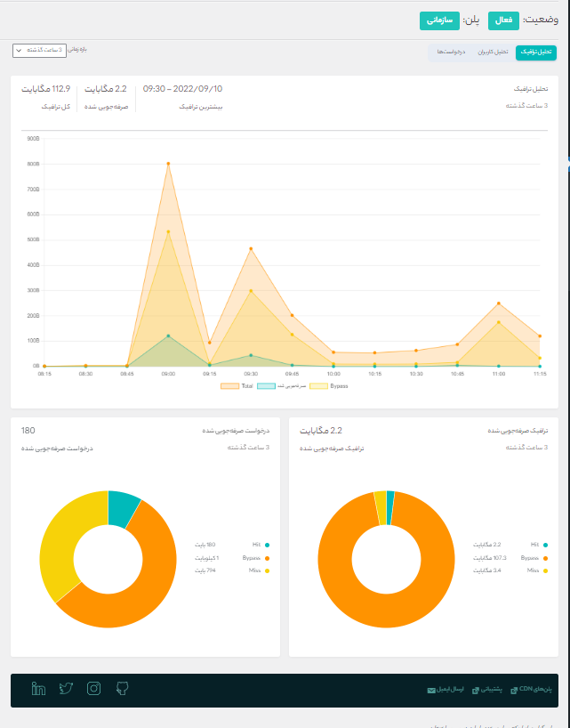Switch to the تحلیل کاربران tab
Viewport: 570px width, 728px height.
tap(489, 53)
